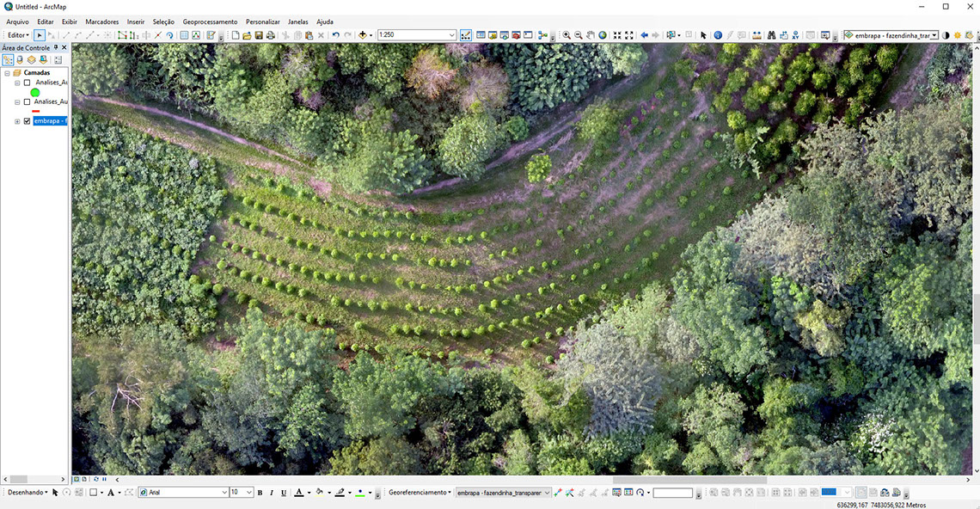Image resolution: width=980 pixels, height=509 pixels.
Task: Click the Save map document icon
Action: (259, 35)
